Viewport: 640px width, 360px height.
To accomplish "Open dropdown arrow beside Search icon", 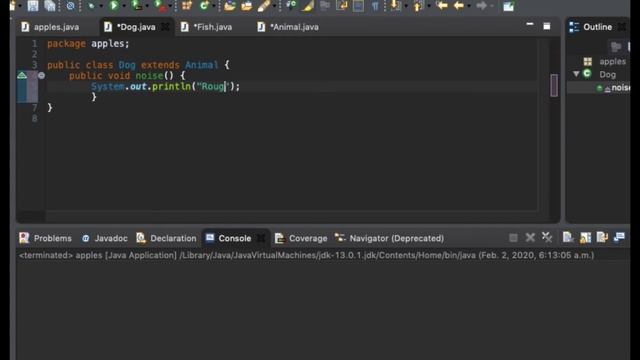I will coord(274,6).
